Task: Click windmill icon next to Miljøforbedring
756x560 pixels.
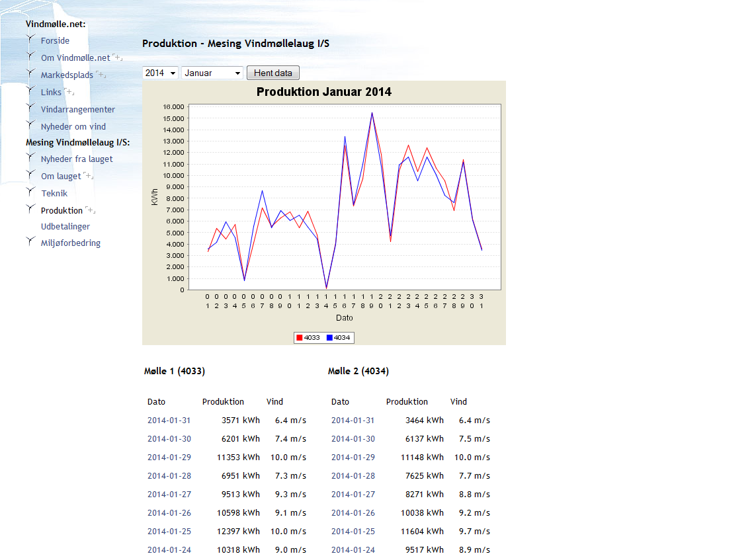Action: tap(30, 242)
